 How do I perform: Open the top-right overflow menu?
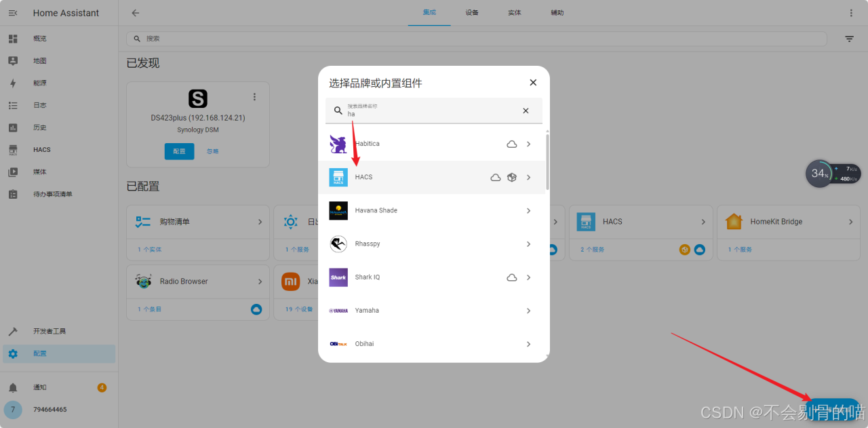(851, 12)
